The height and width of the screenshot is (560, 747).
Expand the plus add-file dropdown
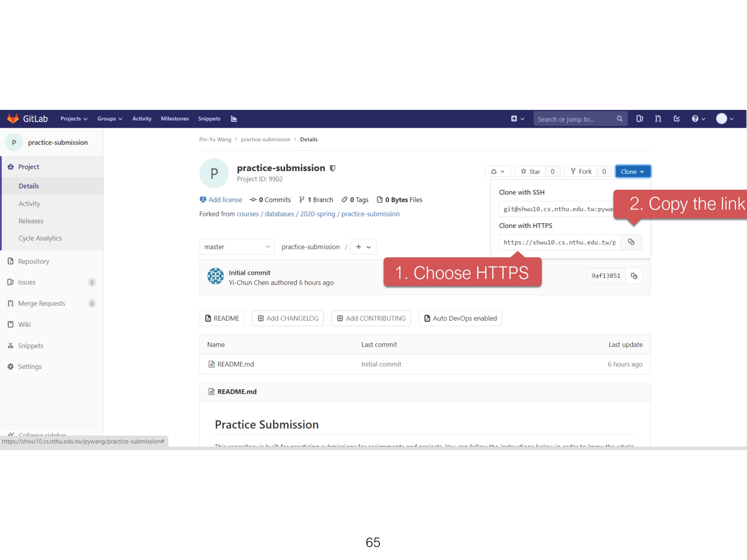click(x=363, y=247)
